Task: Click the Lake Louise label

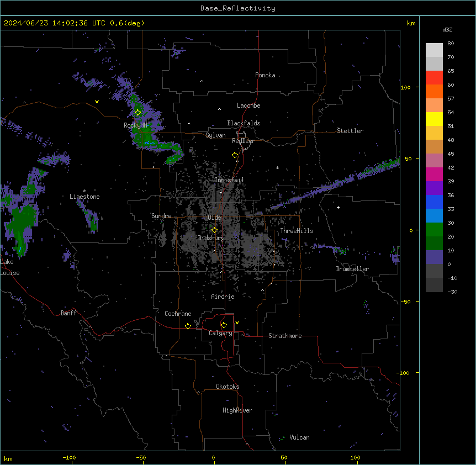Action: 10,267
